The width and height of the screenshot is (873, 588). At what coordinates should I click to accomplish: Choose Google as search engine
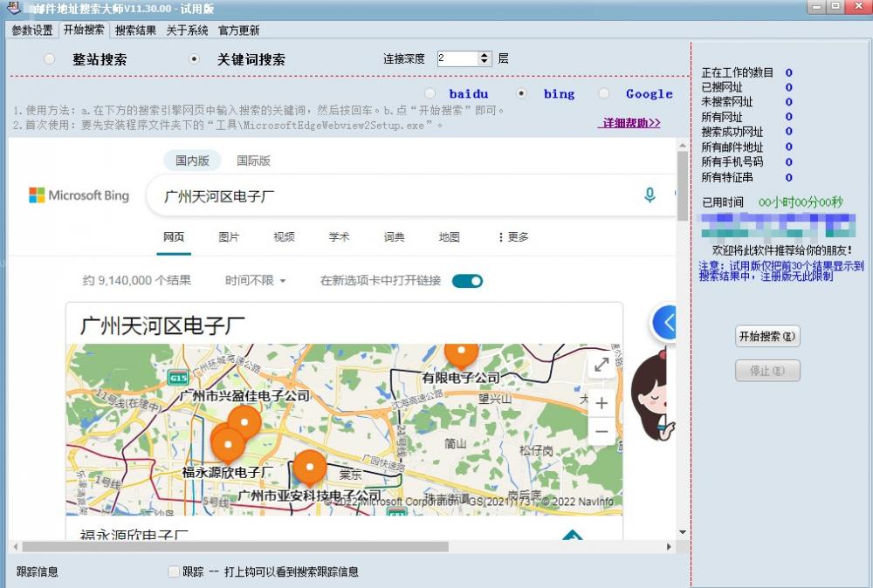click(604, 93)
